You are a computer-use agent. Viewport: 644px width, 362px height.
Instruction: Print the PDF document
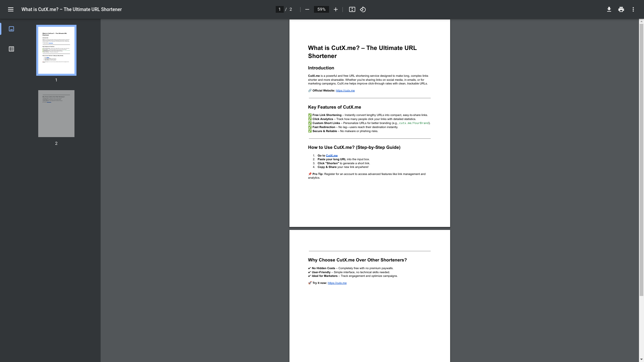pos(621,9)
